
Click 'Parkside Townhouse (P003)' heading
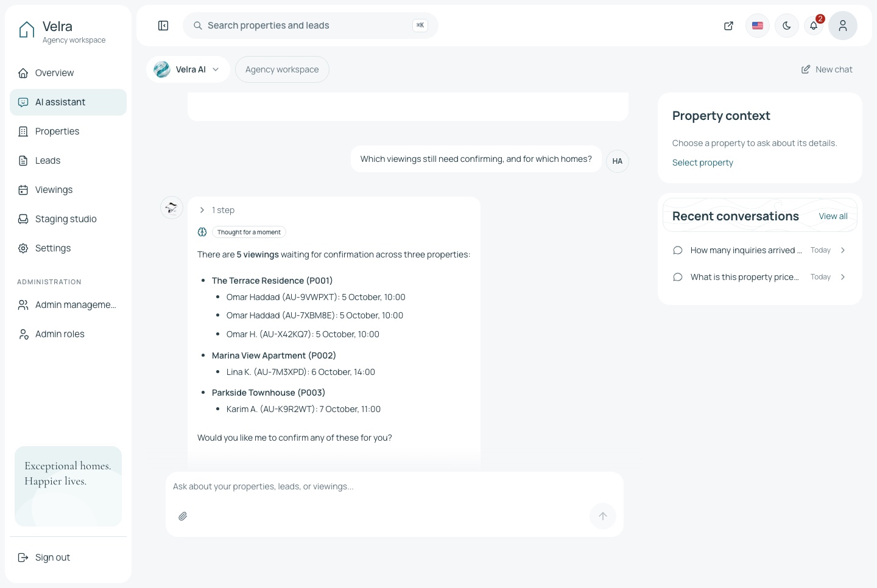click(269, 393)
